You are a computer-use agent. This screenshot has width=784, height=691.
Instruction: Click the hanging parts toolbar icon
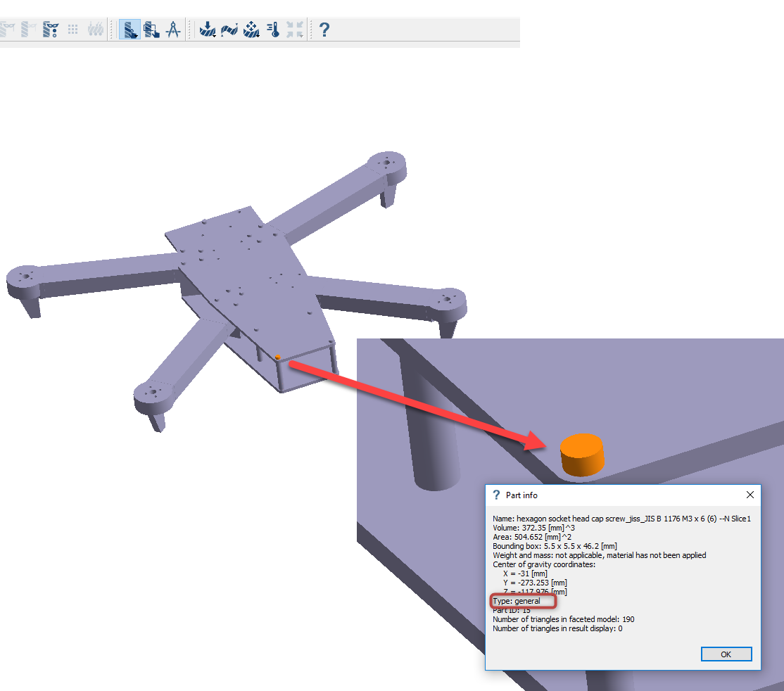(x=96, y=30)
